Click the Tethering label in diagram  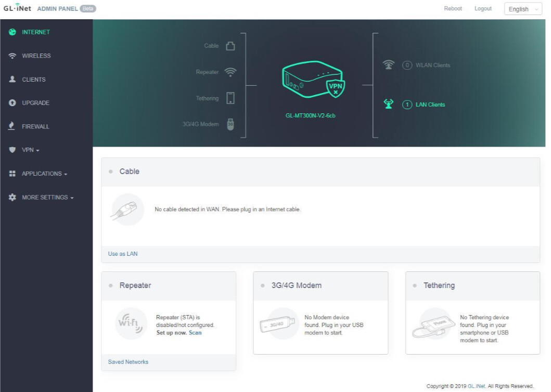[207, 98]
